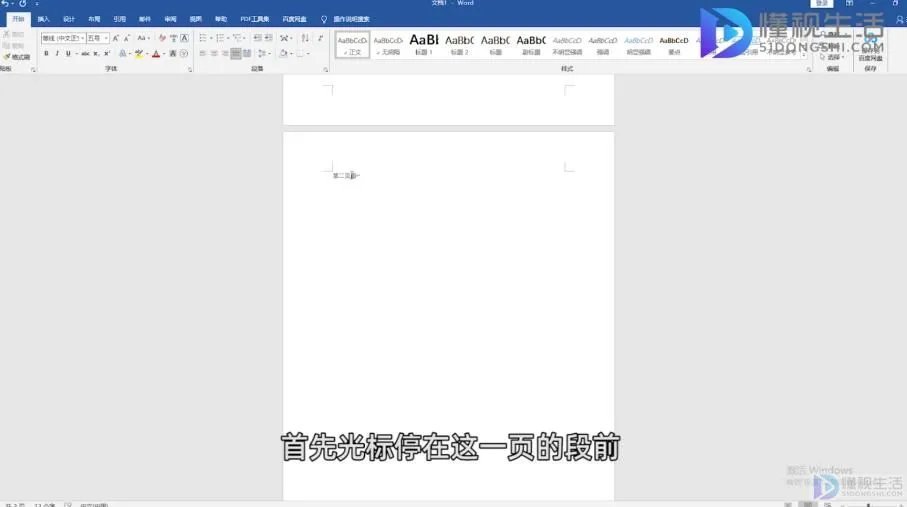Toggle underline formatting
This screenshot has height=507, width=907.
68,53
